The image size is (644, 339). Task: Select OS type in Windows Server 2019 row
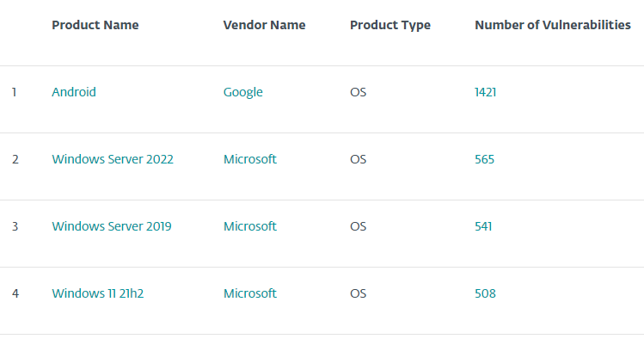coord(359,226)
